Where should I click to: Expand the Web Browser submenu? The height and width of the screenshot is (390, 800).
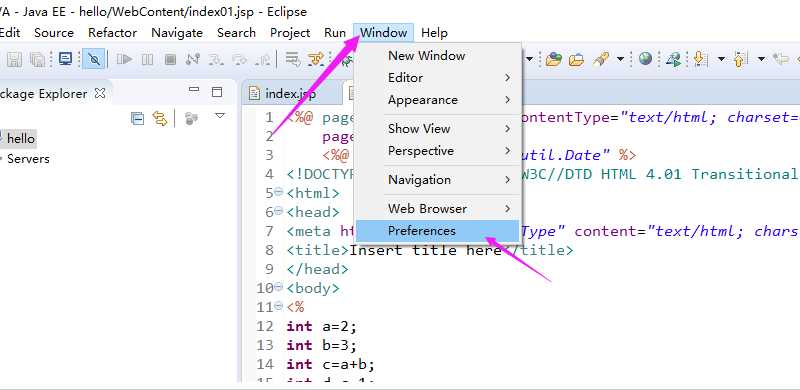(437, 208)
